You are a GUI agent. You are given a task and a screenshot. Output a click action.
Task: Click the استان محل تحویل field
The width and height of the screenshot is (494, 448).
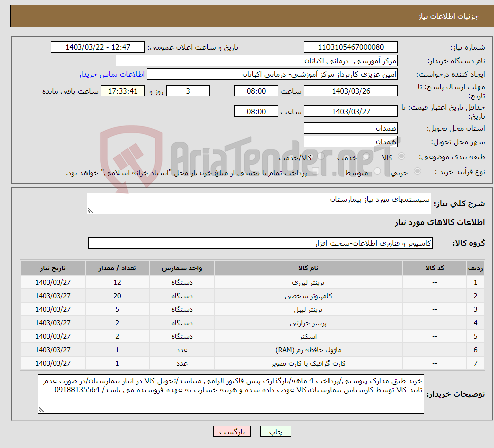pos(351,128)
